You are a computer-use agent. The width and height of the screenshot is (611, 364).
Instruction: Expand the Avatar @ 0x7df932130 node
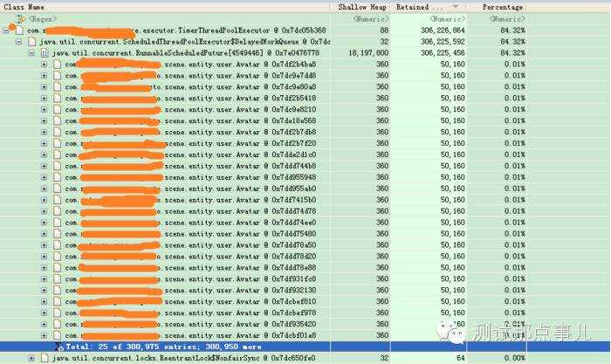[44, 290]
